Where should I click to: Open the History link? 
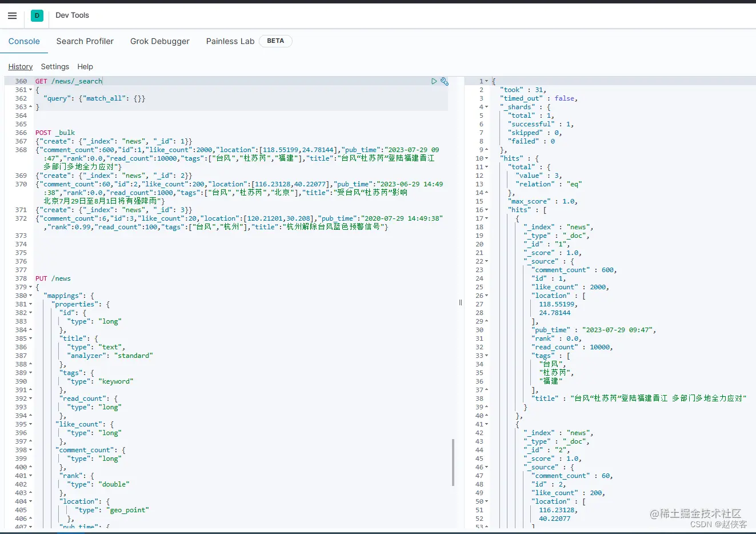click(x=21, y=67)
